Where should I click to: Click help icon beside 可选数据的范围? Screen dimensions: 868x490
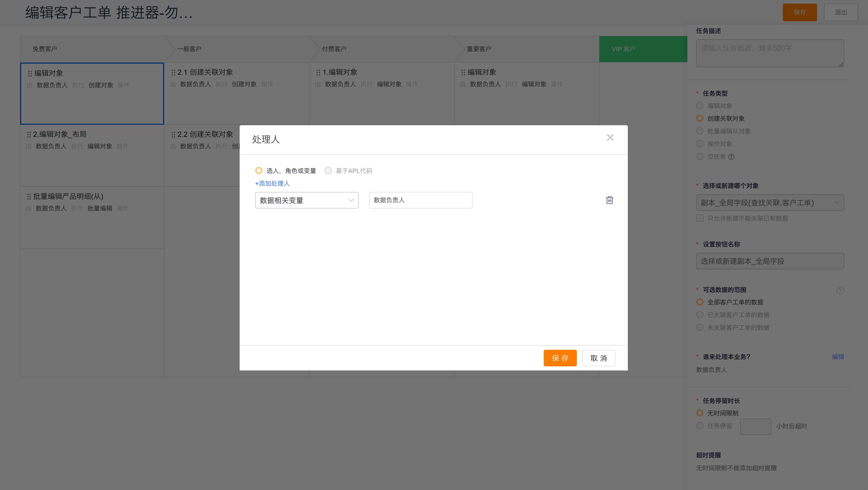point(840,290)
